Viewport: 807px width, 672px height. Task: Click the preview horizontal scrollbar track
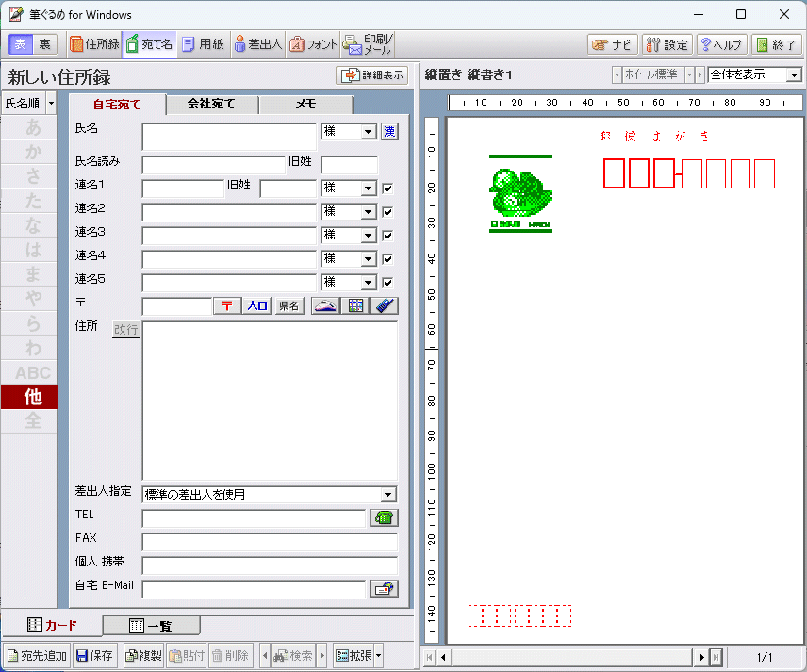point(571,657)
